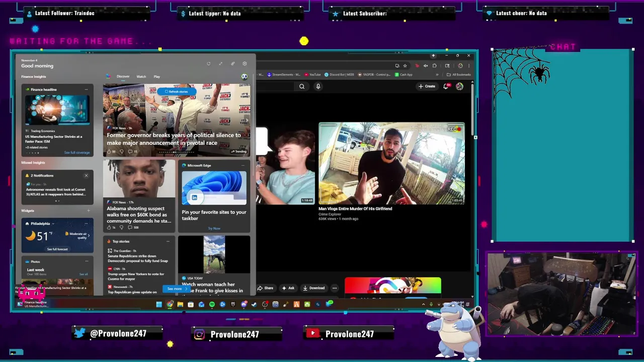Open Spotify from taskbar
Screen dimensions: 644x362
pos(212,304)
